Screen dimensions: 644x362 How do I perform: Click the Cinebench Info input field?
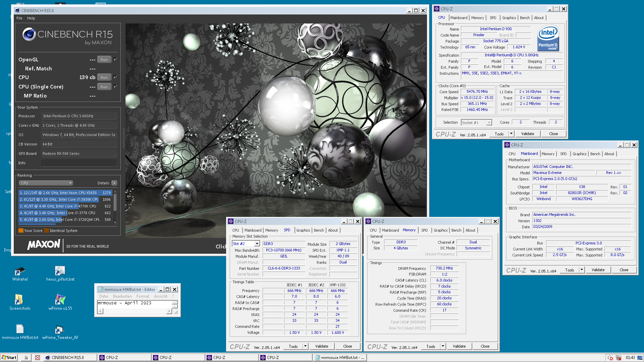click(x=79, y=163)
